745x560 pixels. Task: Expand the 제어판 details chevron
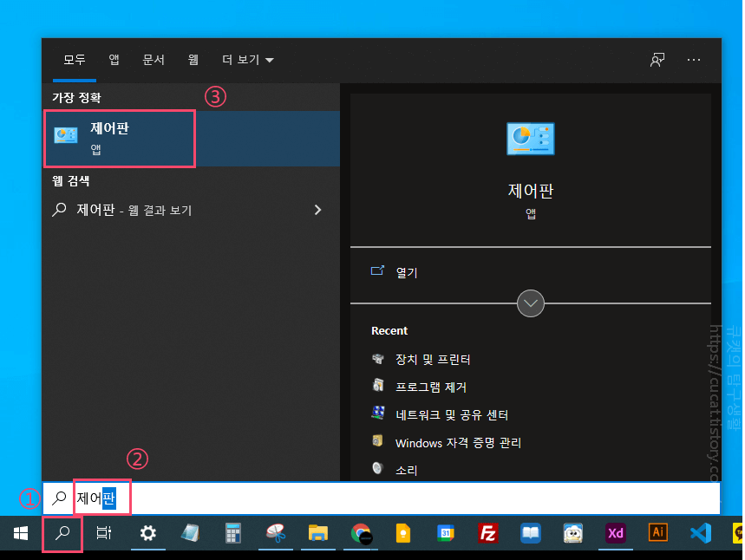click(530, 303)
